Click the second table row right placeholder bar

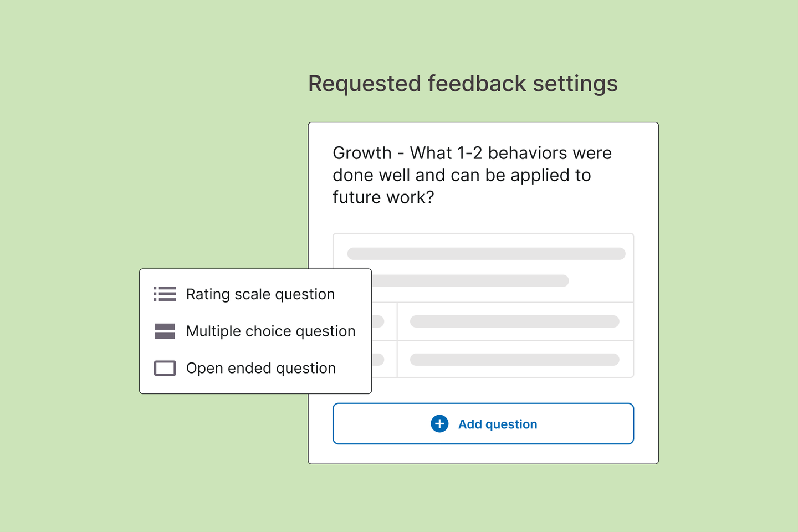pyautogui.click(x=514, y=360)
